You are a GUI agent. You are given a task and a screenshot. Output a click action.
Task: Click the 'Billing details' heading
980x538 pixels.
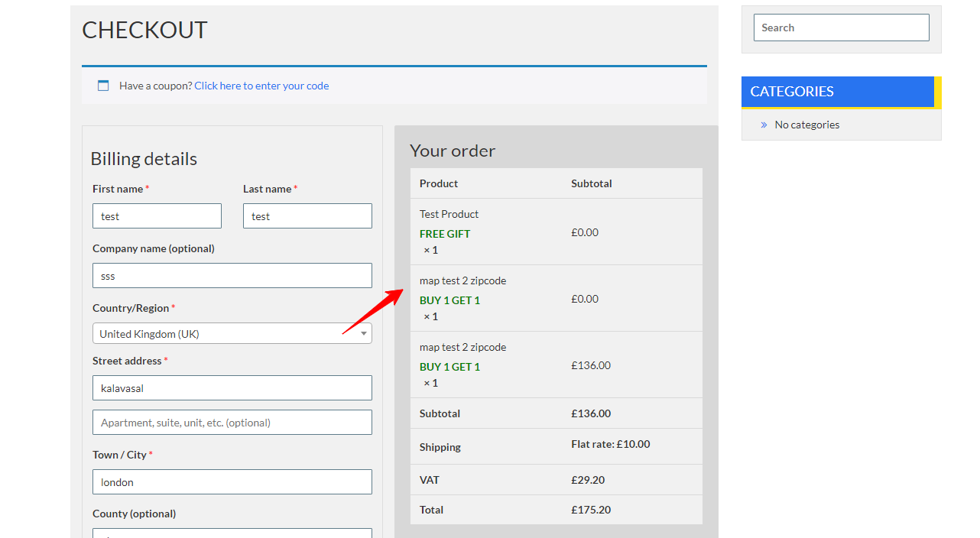pyautogui.click(x=144, y=159)
